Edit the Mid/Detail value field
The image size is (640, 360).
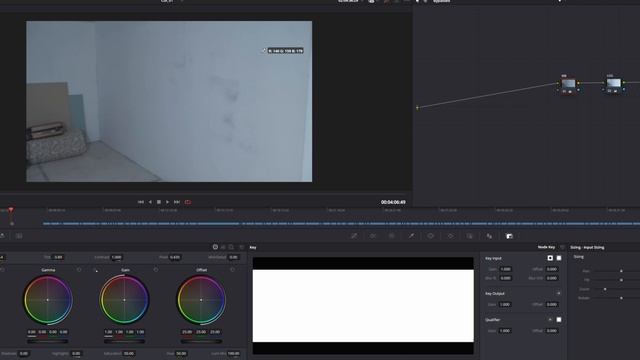coord(233,257)
